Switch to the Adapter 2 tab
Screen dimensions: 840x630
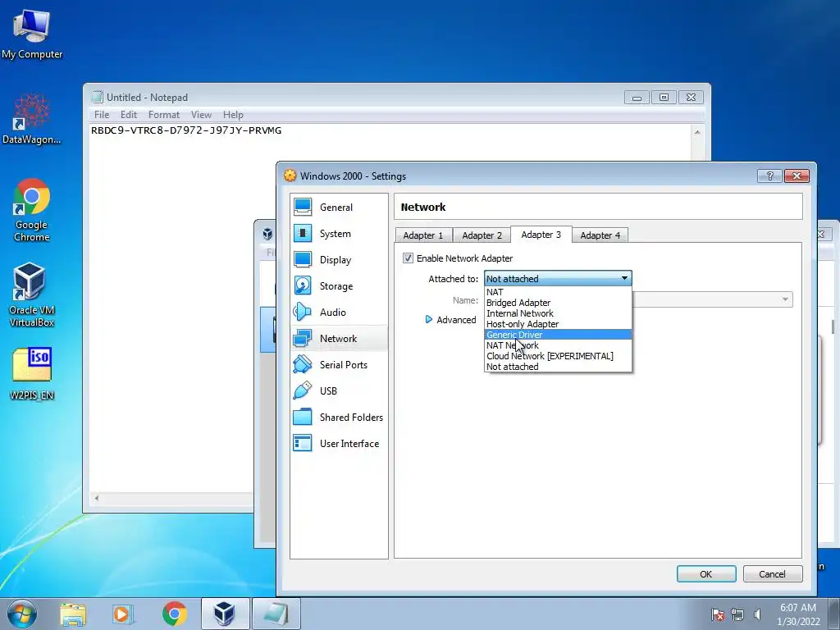482,235
